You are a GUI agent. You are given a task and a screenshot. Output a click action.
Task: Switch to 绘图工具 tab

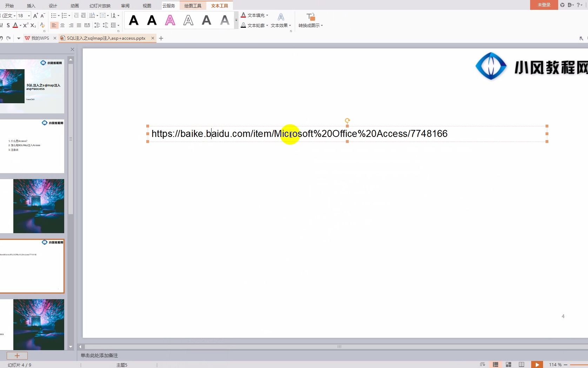click(x=193, y=6)
